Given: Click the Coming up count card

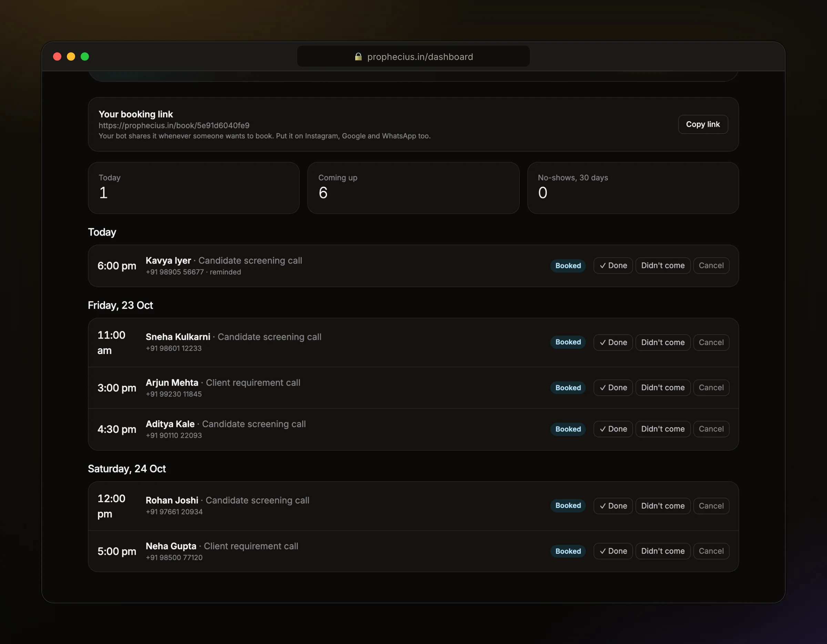Looking at the screenshot, I should pos(413,188).
